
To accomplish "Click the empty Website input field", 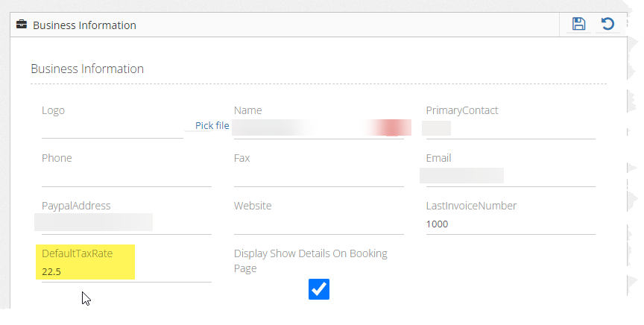I will (318, 224).
